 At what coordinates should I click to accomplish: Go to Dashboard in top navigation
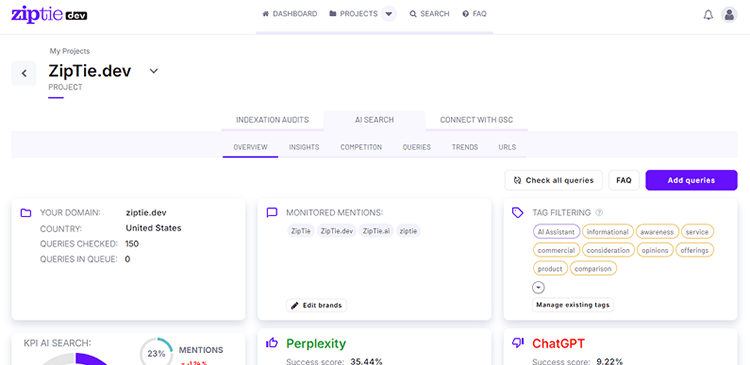(290, 14)
